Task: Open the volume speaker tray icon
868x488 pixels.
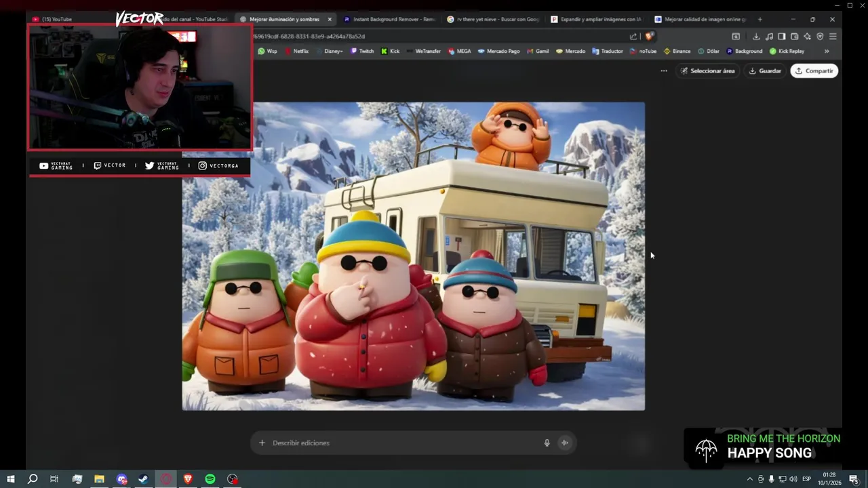Action: click(x=793, y=479)
